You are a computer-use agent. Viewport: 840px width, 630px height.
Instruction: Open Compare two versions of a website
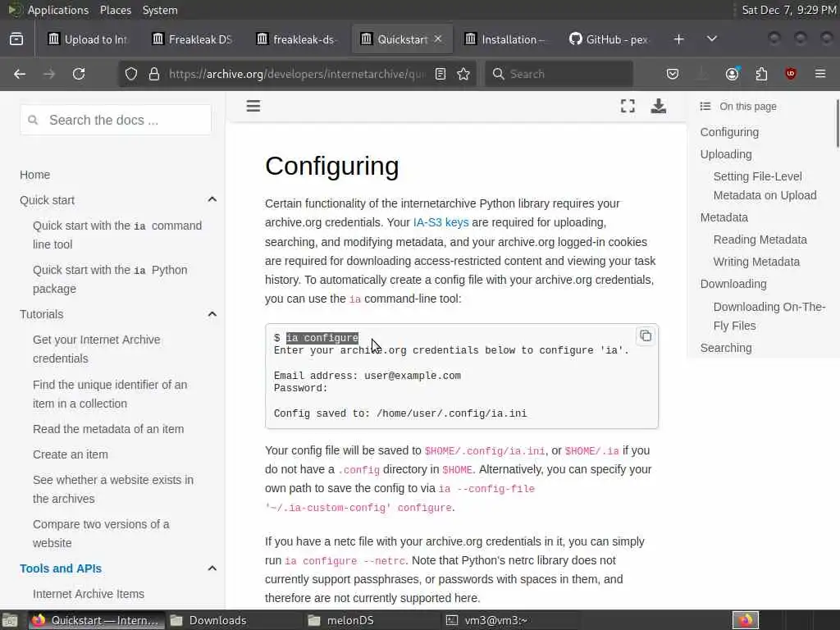click(101, 533)
